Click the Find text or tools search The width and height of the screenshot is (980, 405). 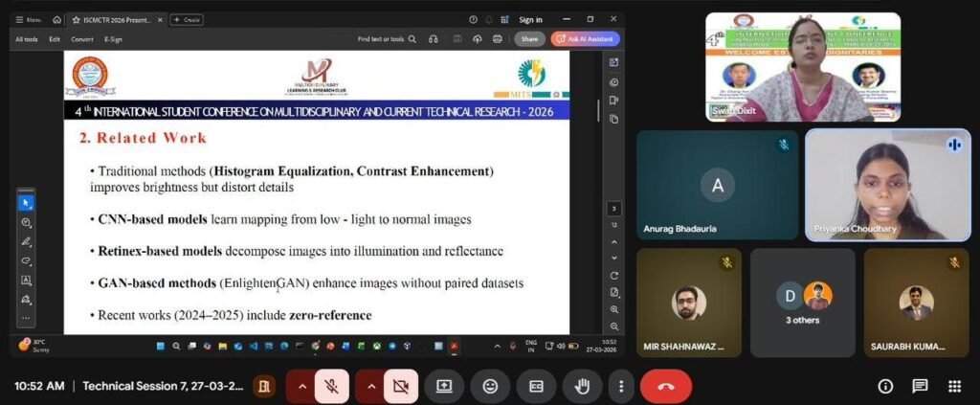point(387,39)
